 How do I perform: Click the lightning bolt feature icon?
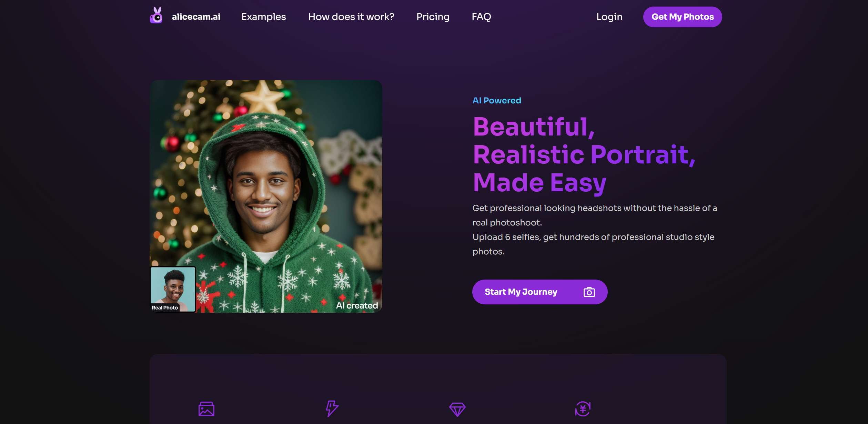tap(332, 408)
